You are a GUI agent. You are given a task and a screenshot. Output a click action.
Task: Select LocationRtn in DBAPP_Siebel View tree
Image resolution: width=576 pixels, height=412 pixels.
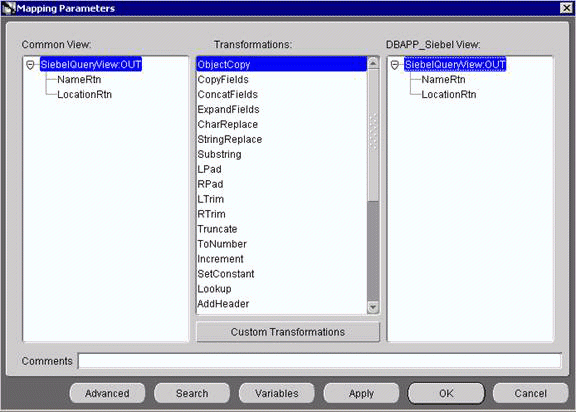pyautogui.click(x=449, y=95)
